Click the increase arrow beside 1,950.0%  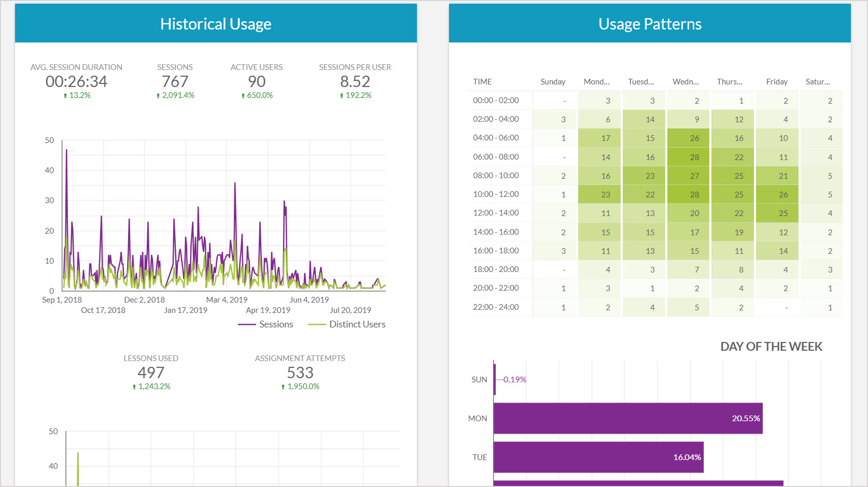coord(283,387)
